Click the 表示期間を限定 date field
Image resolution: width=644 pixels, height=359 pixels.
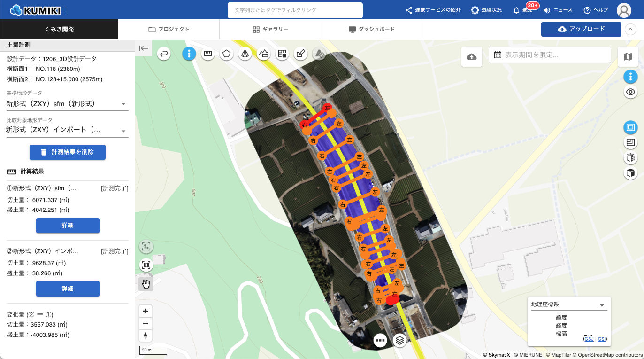(x=550, y=55)
